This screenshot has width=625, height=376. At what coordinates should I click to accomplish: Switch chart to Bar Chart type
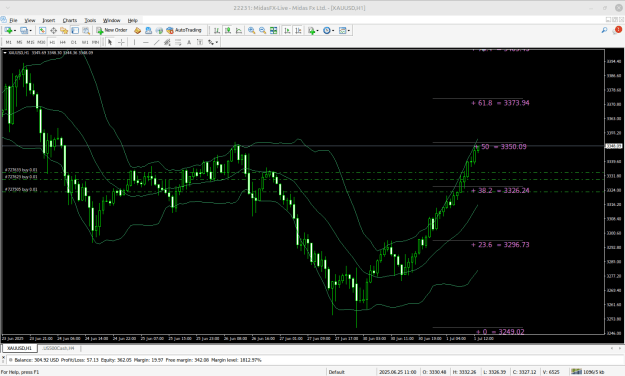(216, 30)
